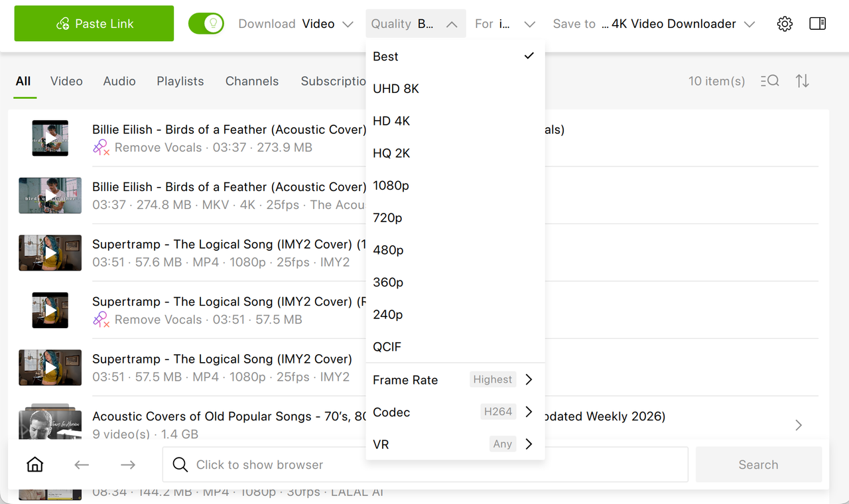Click the browser back arrow
Image resolution: width=849 pixels, height=504 pixels.
[82, 465]
